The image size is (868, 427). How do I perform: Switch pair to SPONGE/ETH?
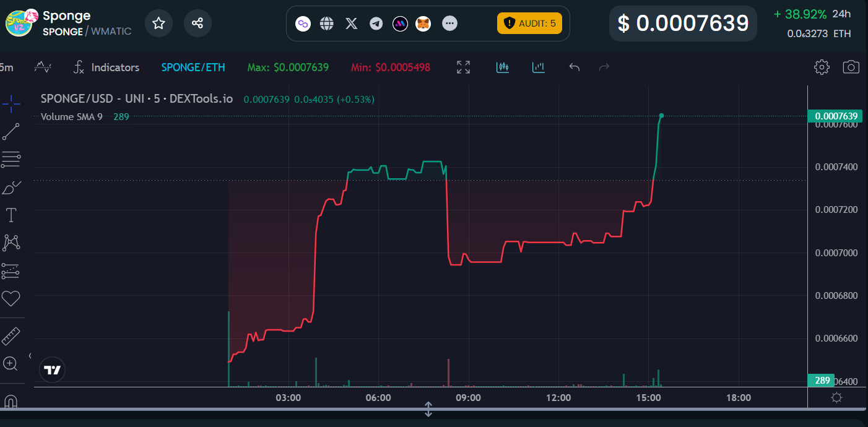tap(193, 67)
